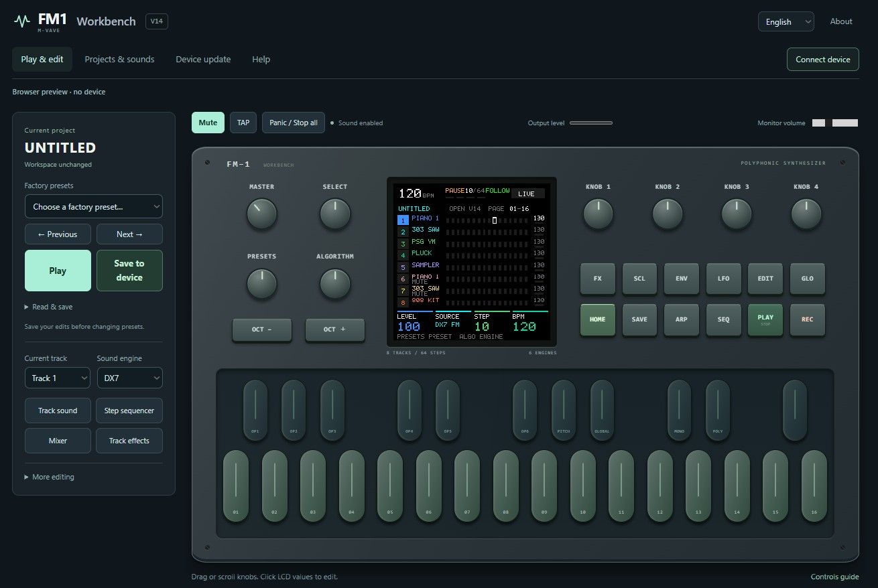Expand the More editing section
Screen dimensions: 878x588
(49, 477)
